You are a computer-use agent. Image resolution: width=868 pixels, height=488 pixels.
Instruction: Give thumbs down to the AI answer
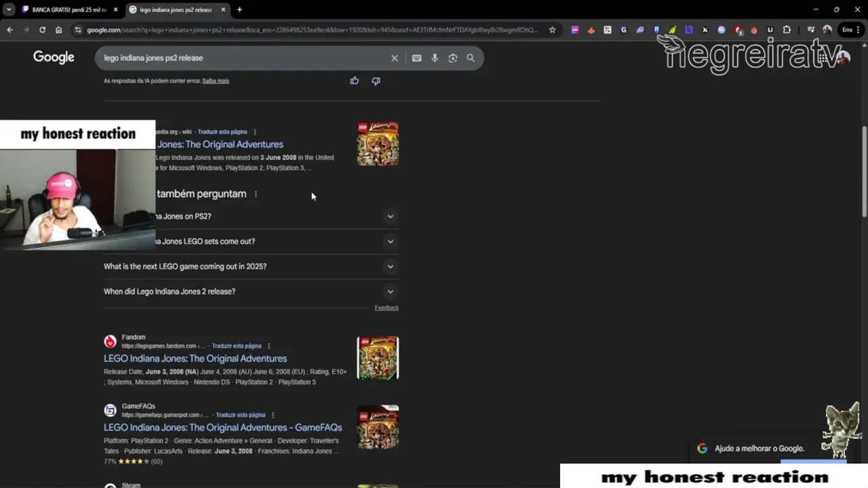(x=376, y=81)
